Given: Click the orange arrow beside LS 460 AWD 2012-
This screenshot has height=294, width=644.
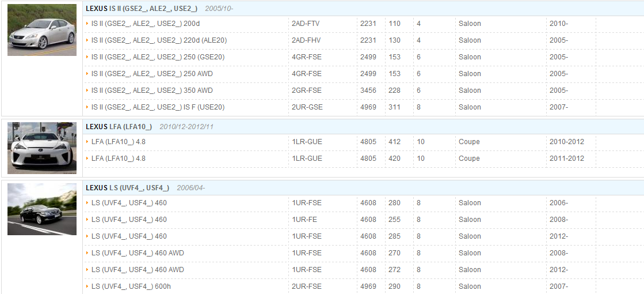Looking at the screenshot, I should coord(87,269).
